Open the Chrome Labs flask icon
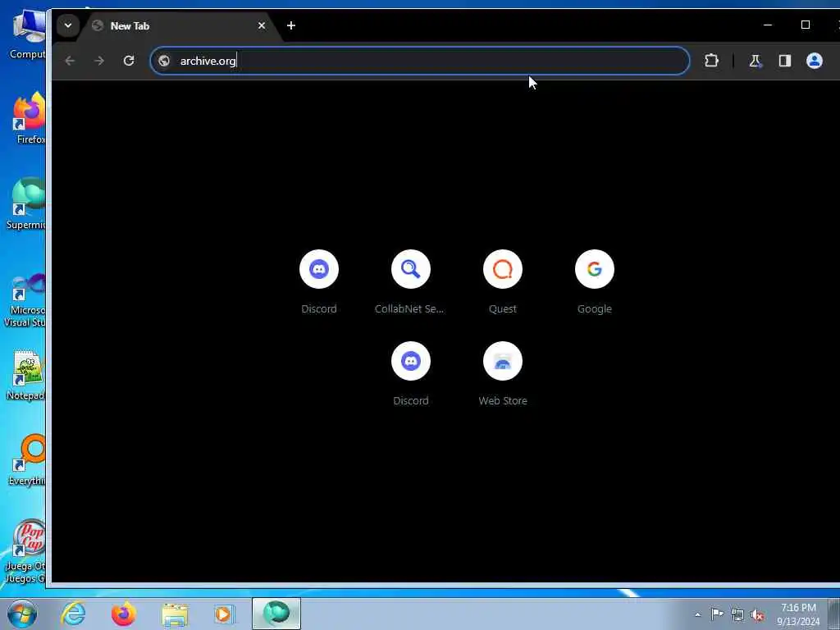This screenshot has height=630, width=840. point(756,61)
